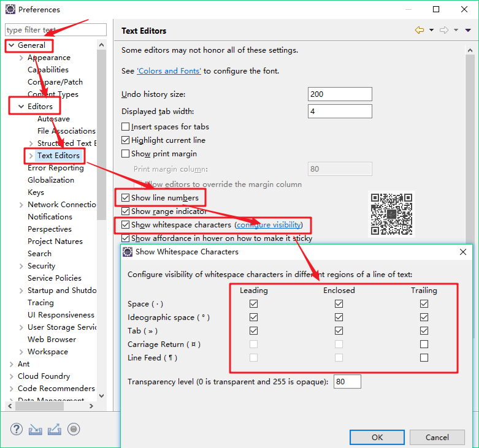Select Tracing tree item
The width and height of the screenshot is (479, 448).
[40, 303]
